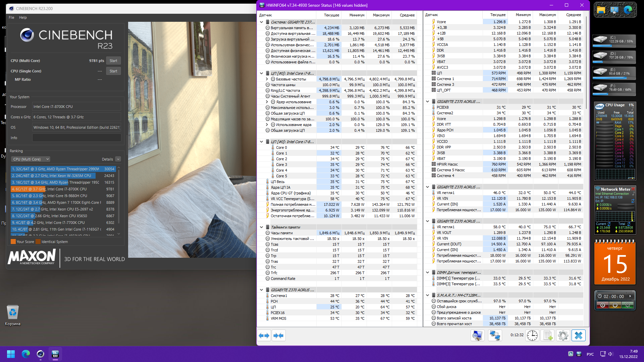Expand the ranking Details dropdown arrow
644x362 pixels.
[118, 159]
